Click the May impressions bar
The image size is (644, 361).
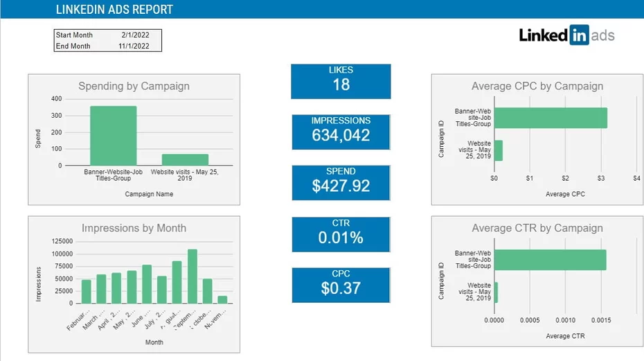[x=132, y=287]
